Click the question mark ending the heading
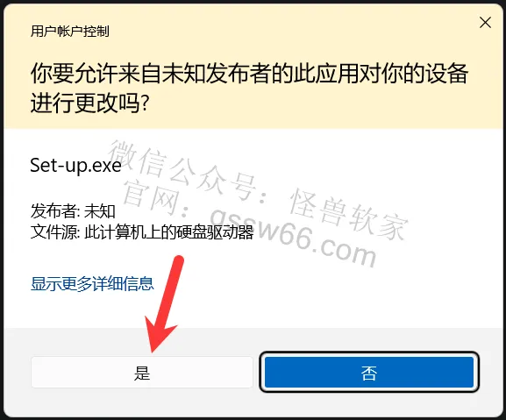This screenshot has height=420, width=506. pyautogui.click(x=146, y=103)
